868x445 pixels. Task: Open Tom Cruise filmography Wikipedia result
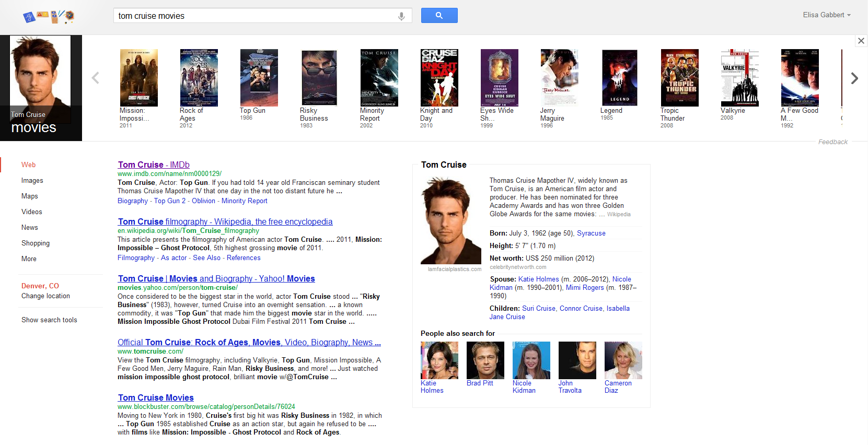[225, 221]
